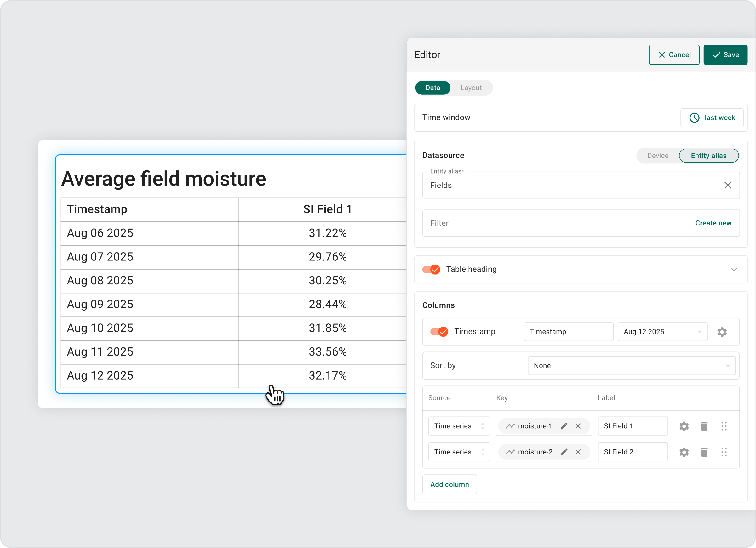
Task: Delete the moisture-2 column with trash icon
Action: click(704, 452)
